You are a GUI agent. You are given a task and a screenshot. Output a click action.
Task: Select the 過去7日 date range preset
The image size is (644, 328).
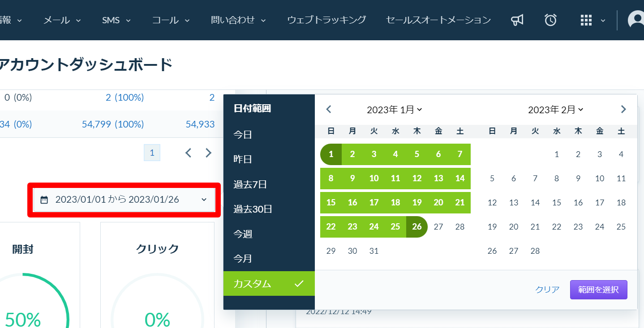pos(269,184)
